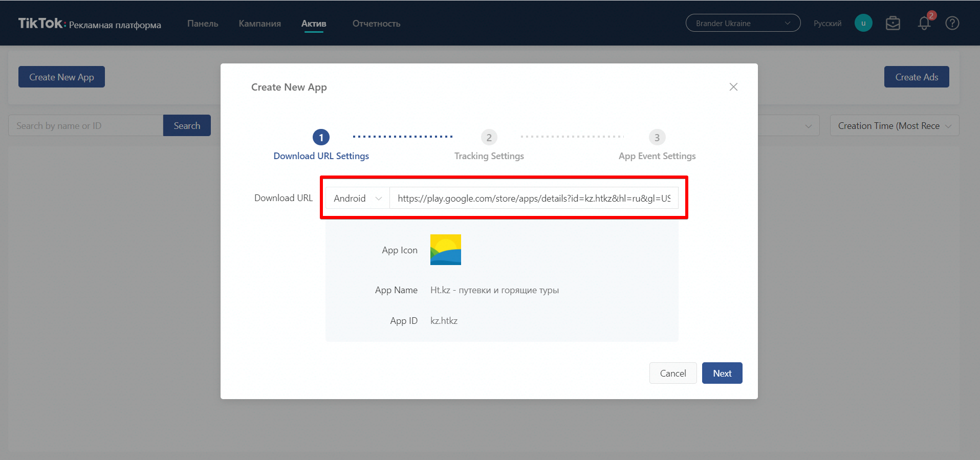980x460 pixels.
Task: Open the Brander Ukraine account dropdown
Action: tap(743, 23)
